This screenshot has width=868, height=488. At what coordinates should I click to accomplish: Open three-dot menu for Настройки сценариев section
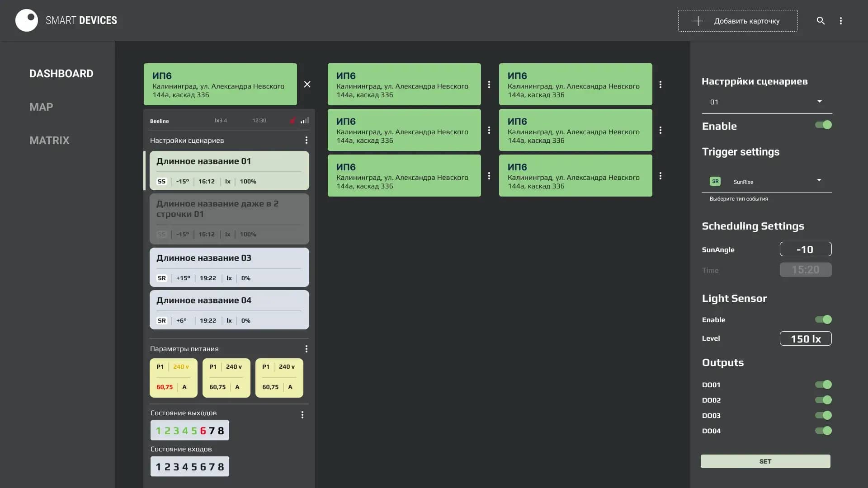point(306,140)
